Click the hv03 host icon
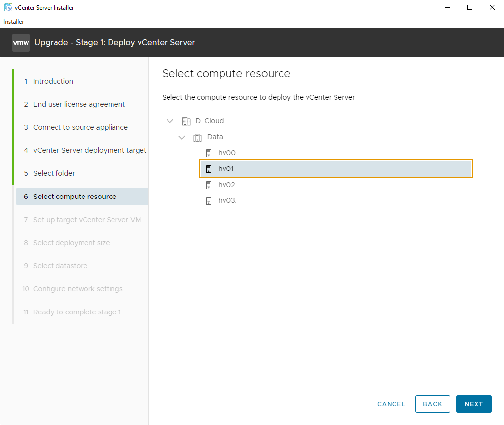 coord(209,201)
